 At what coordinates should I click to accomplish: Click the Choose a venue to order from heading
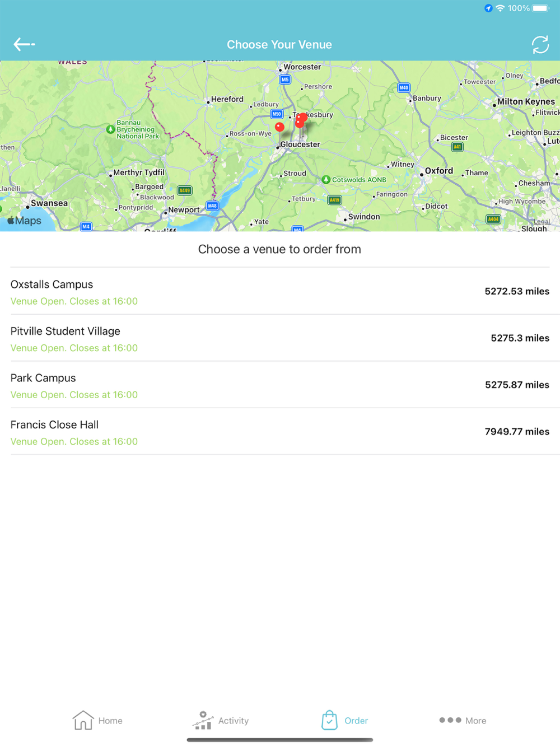(279, 249)
